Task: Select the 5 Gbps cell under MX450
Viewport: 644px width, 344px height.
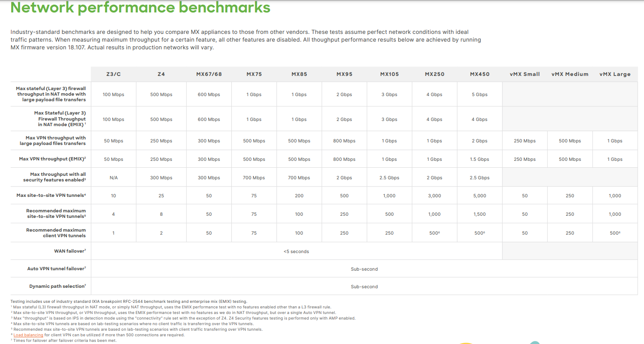Action: (x=479, y=94)
